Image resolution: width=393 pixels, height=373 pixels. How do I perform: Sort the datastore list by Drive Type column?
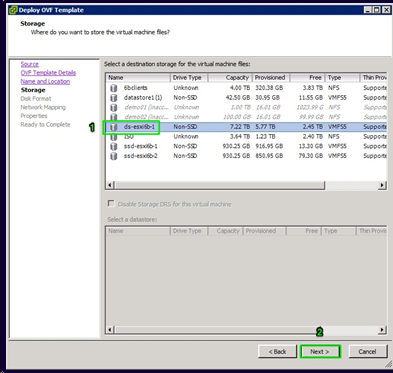tap(189, 77)
